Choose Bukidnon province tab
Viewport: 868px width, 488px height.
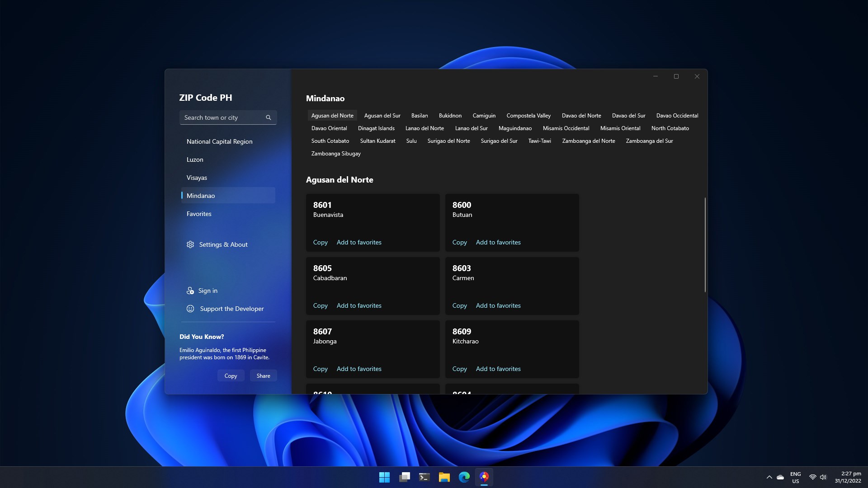pyautogui.click(x=450, y=116)
